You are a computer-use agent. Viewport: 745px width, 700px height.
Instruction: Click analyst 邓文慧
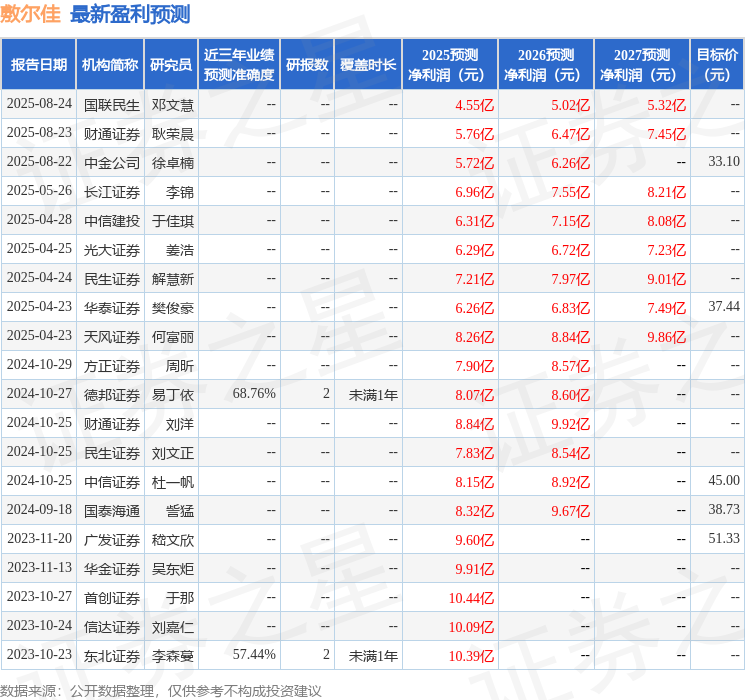173,105
